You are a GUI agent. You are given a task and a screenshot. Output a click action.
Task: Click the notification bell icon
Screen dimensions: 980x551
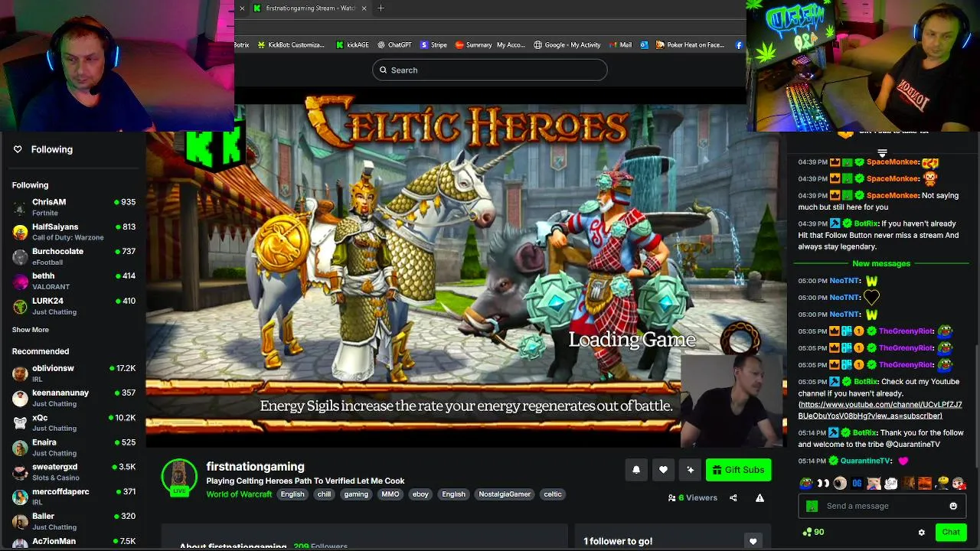click(635, 470)
